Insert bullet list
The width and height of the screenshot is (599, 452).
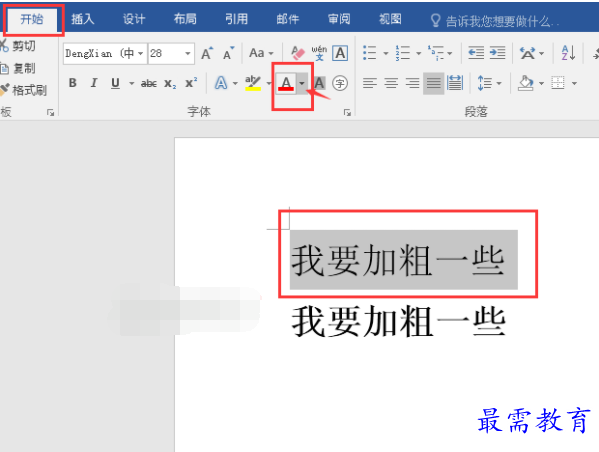click(x=369, y=53)
